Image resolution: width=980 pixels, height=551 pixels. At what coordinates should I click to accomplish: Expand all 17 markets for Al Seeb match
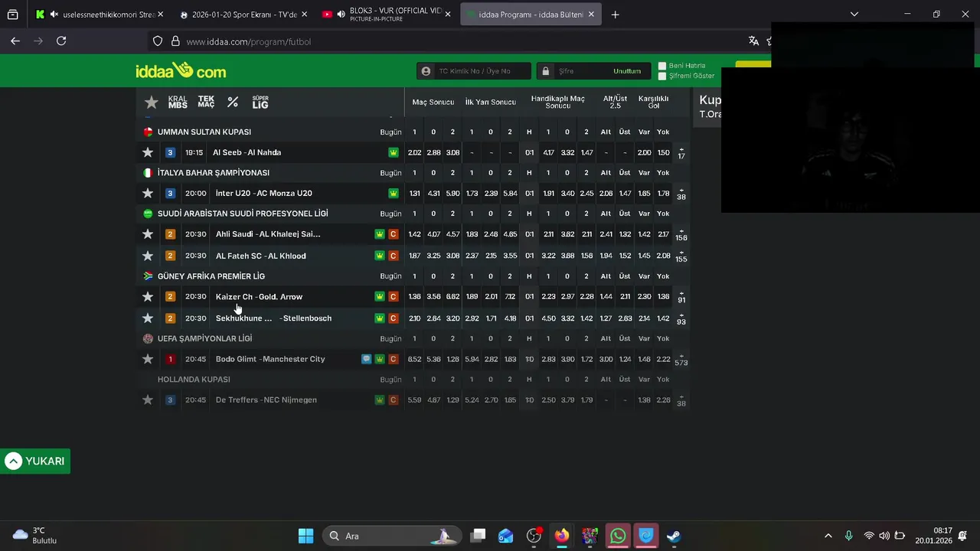point(681,153)
